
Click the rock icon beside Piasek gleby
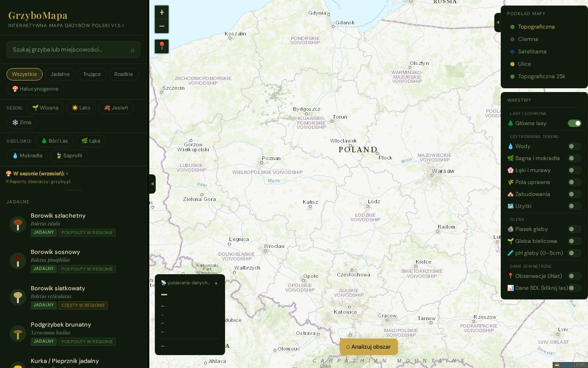coord(510,229)
